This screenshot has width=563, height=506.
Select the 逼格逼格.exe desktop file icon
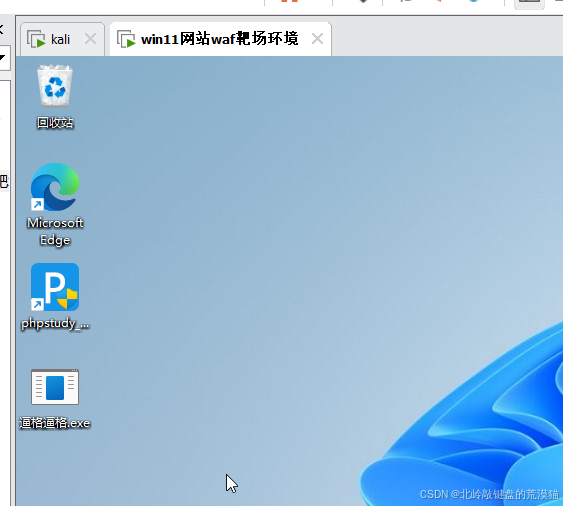coord(55,387)
